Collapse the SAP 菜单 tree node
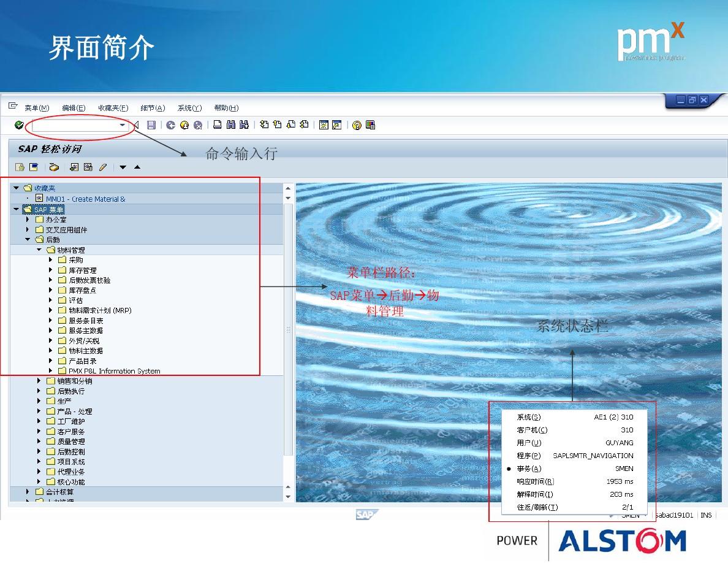Image resolution: width=728 pixels, height=563 pixels. coord(17,209)
